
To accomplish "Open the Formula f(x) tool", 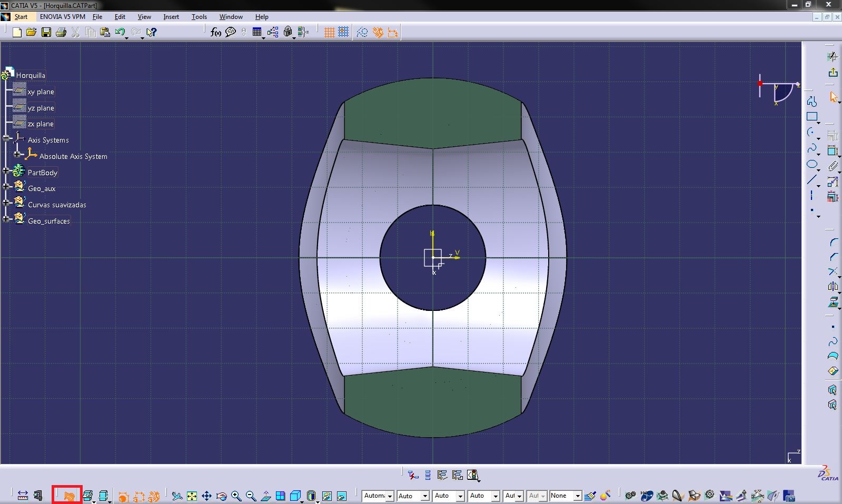I will pyautogui.click(x=215, y=33).
